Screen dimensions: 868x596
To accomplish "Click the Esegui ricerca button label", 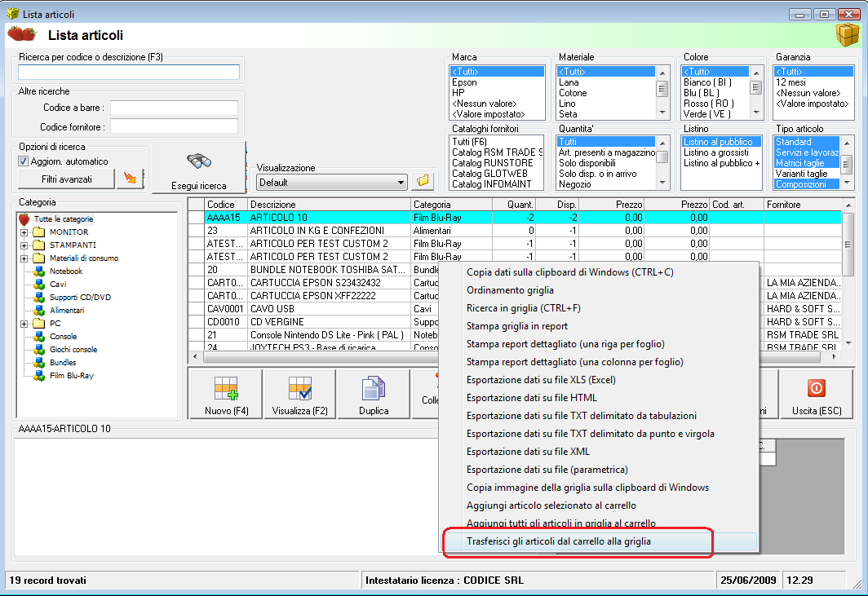I will (199, 186).
